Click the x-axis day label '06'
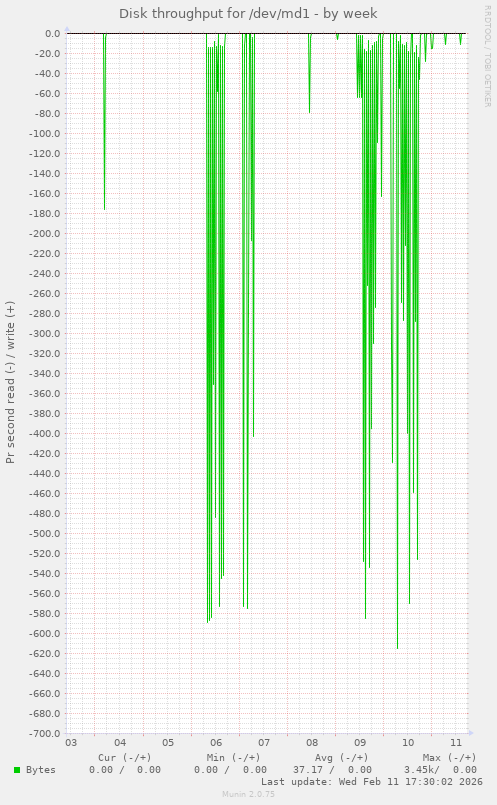This screenshot has width=497, height=805. [x=216, y=743]
